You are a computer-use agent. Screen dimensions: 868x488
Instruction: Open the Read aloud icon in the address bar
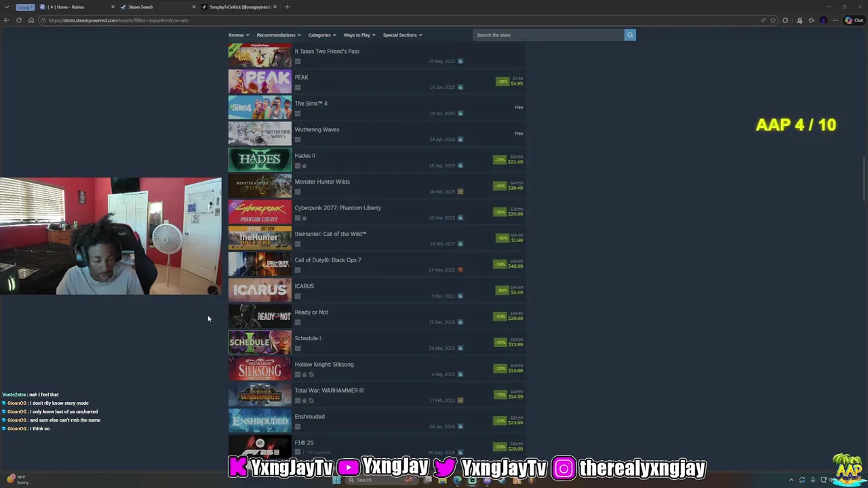[x=764, y=20]
